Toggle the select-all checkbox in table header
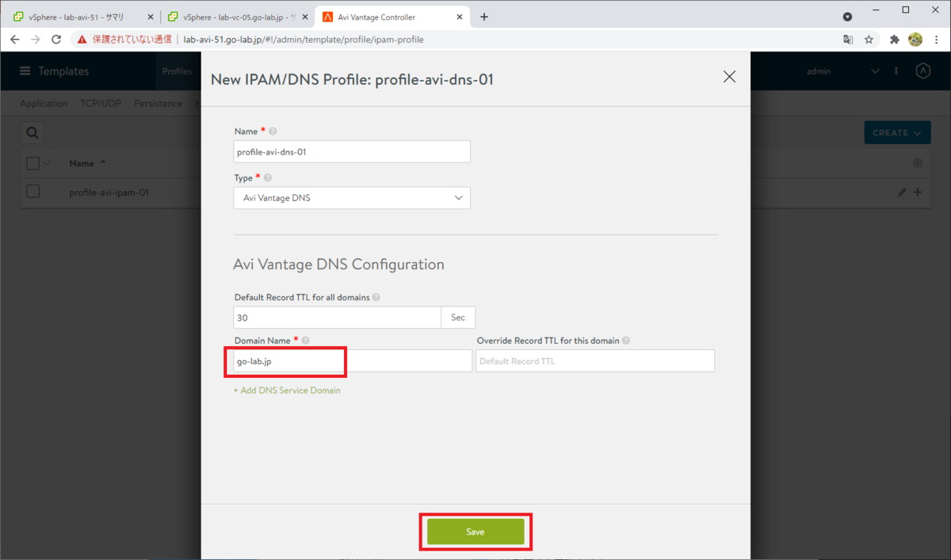 click(32, 163)
